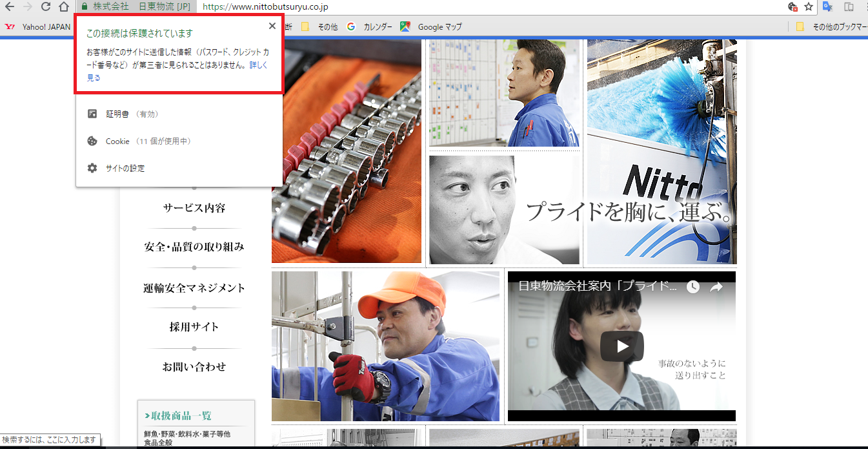This screenshot has height=449, width=868.
Task: Open 安全・品質の取り組み menu item
Action: coord(194,247)
